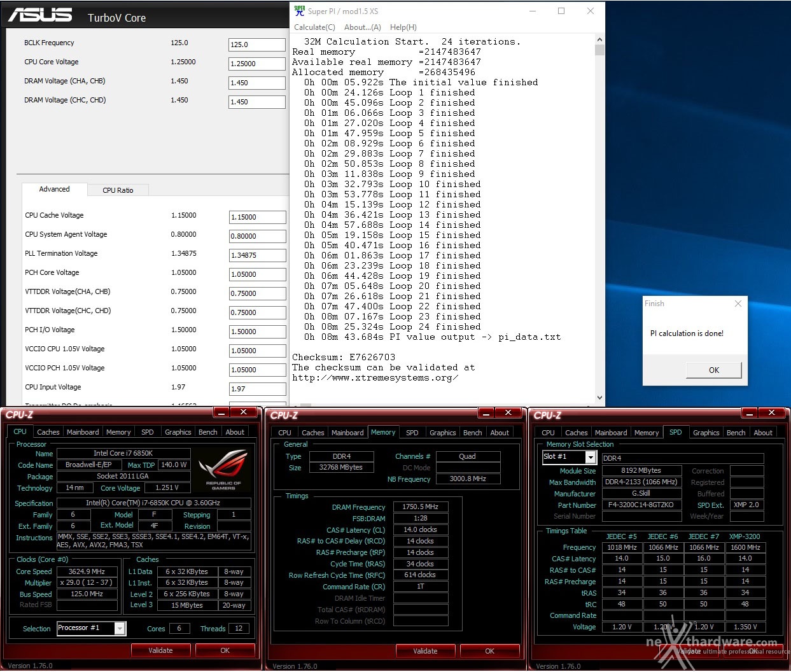The image size is (791, 672).
Task: Click Validate in the left CPU-Z window
Action: (x=160, y=650)
